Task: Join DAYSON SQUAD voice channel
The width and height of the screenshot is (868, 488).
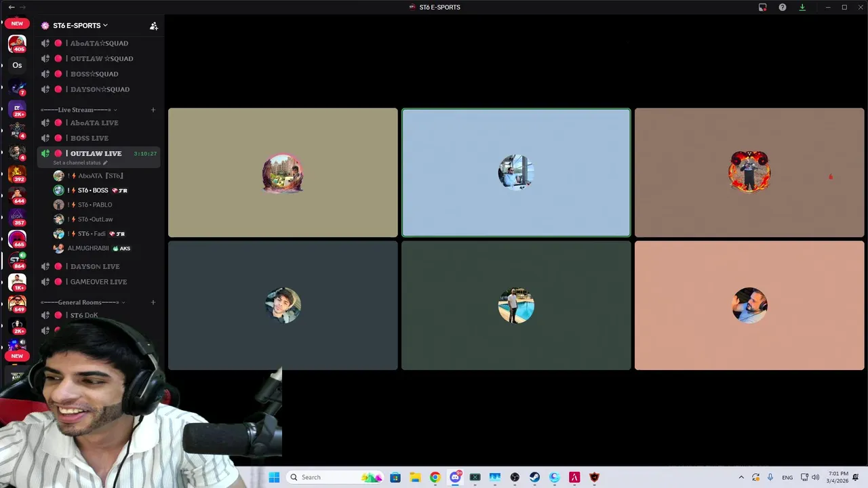Action: coord(99,89)
